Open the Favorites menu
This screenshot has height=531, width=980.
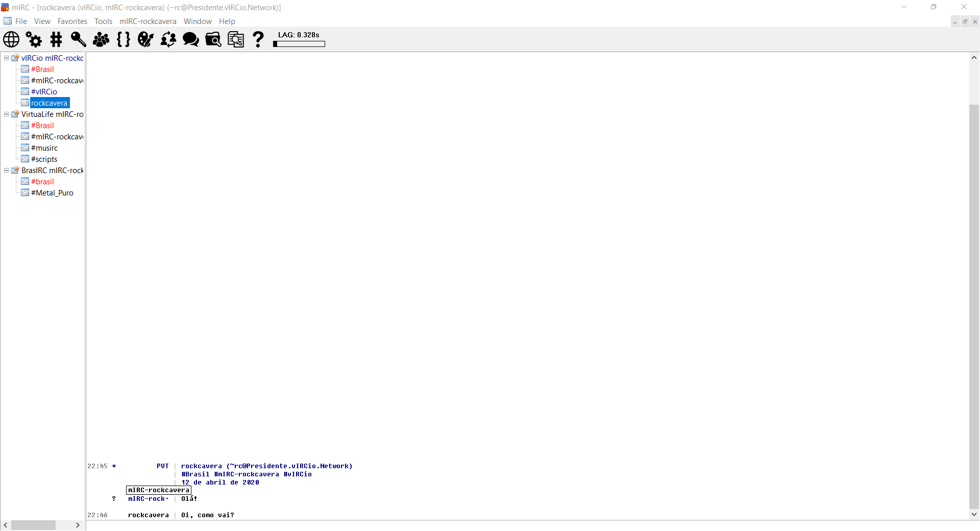pyautogui.click(x=72, y=21)
